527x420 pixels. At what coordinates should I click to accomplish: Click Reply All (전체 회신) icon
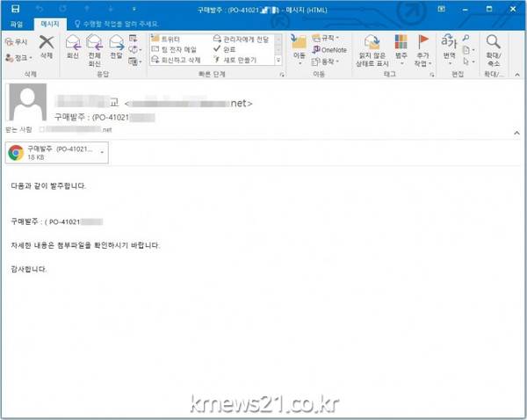94,47
